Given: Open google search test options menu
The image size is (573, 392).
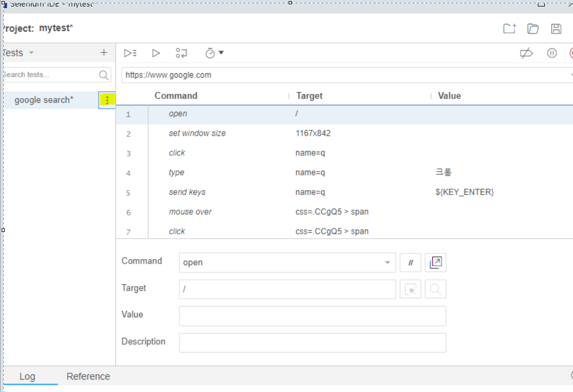Looking at the screenshot, I should click(107, 100).
